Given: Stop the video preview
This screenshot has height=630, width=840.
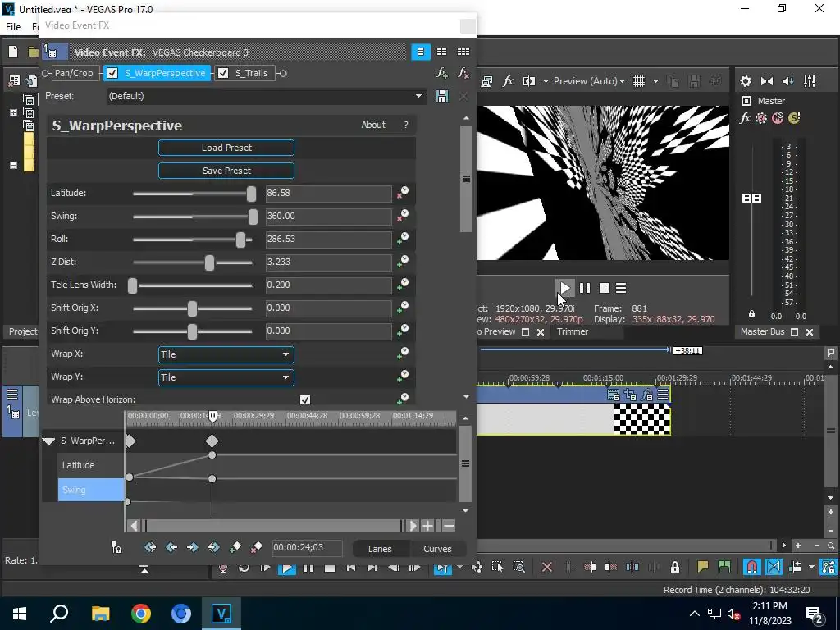Looking at the screenshot, I should coord(605,288).
